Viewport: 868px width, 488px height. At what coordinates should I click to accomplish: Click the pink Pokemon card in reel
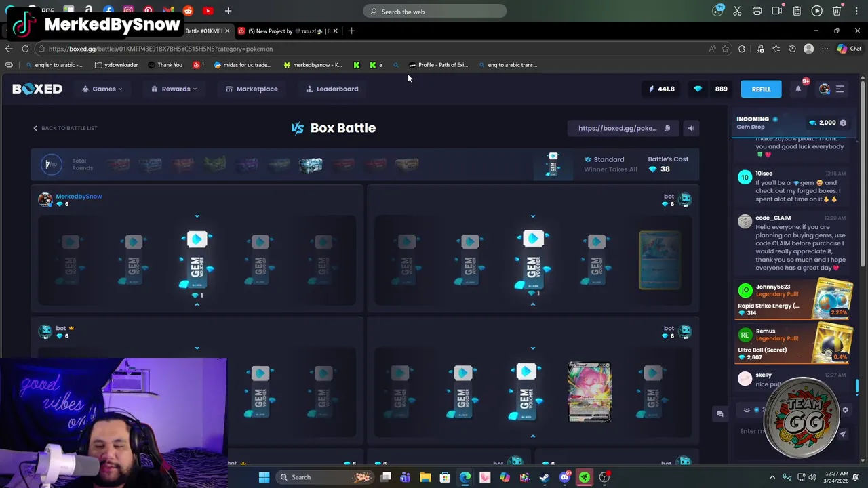click(x=589, y=392)
